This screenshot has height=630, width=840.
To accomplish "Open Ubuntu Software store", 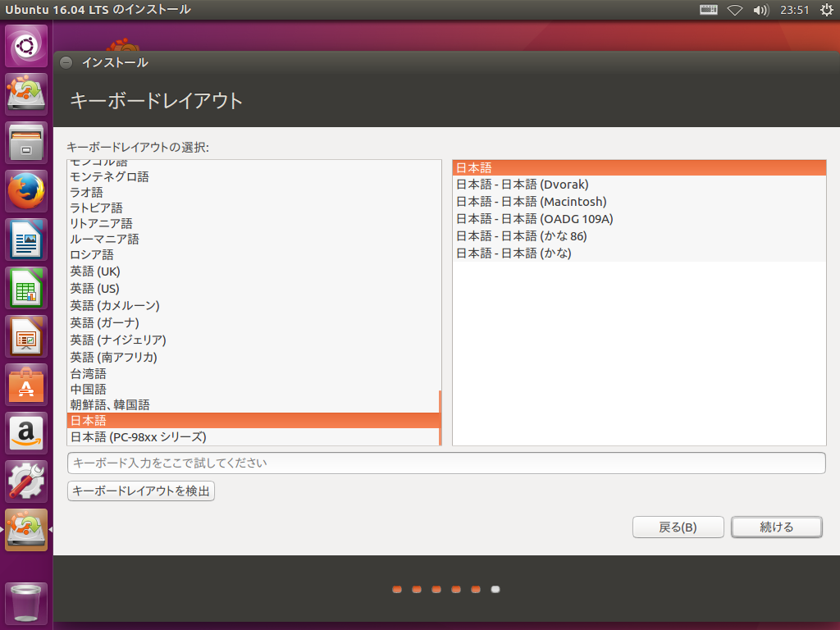I will [x=26, y=385].
